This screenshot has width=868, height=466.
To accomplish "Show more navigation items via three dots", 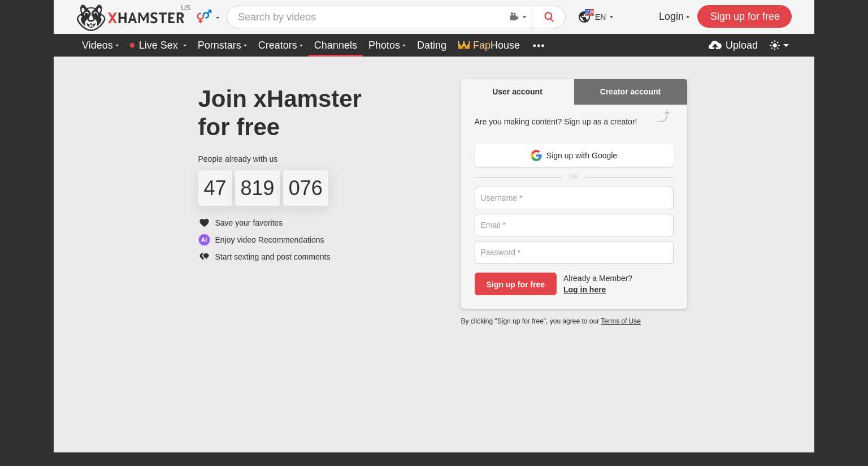I will tap(539, 45).
